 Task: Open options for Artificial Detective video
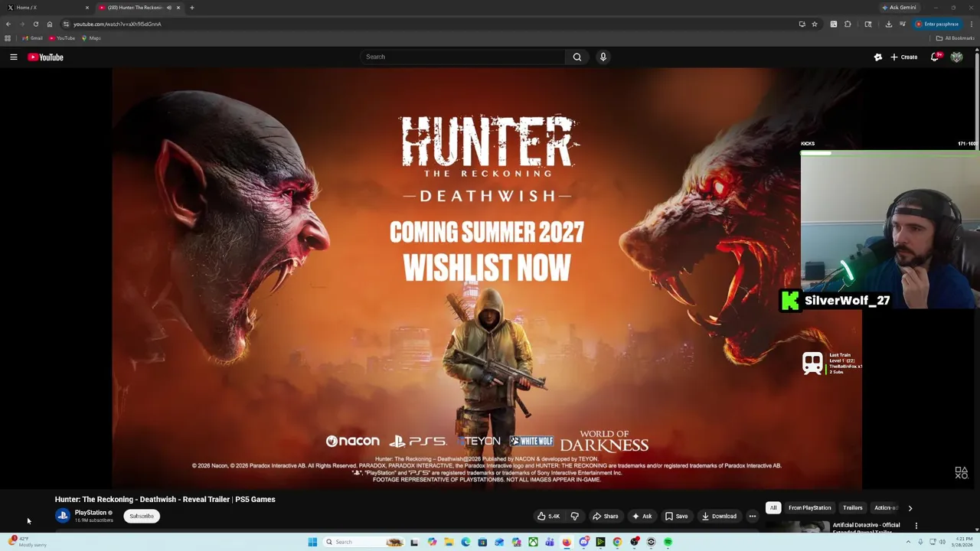916,526
